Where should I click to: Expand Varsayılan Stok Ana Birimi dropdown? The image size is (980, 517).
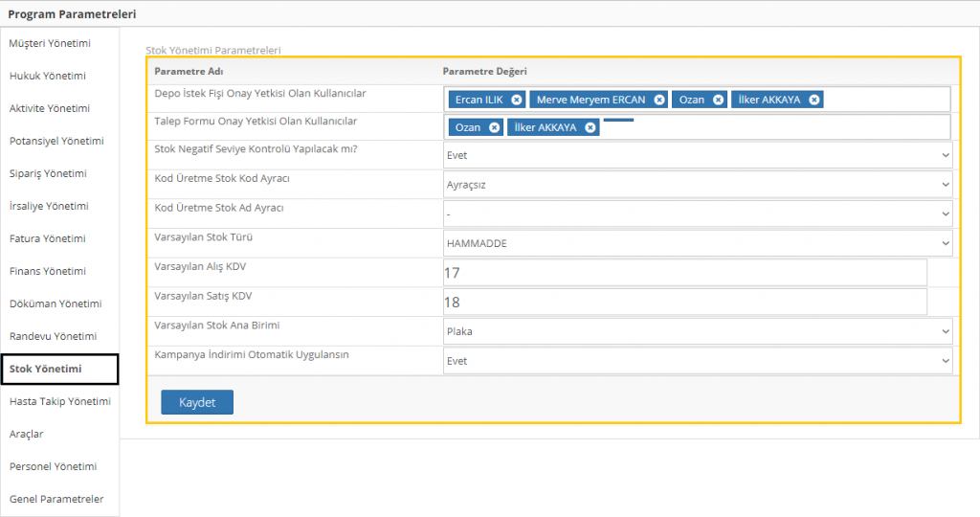tap(698, 332)
